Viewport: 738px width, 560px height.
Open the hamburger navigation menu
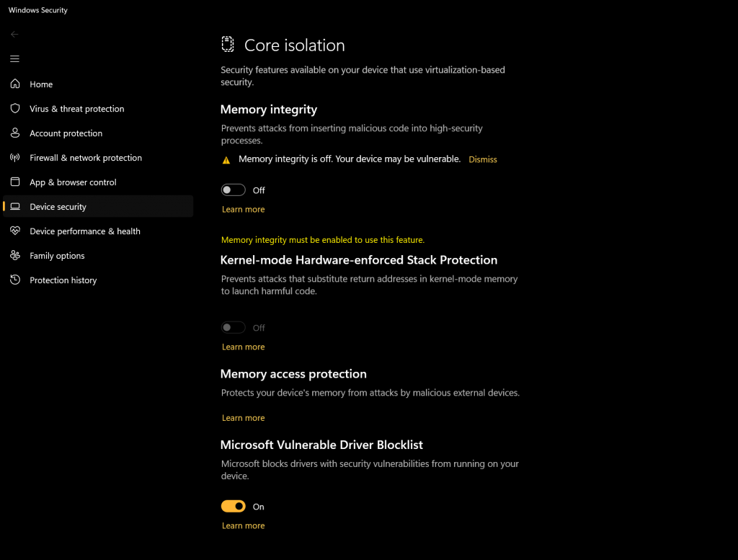15,59
